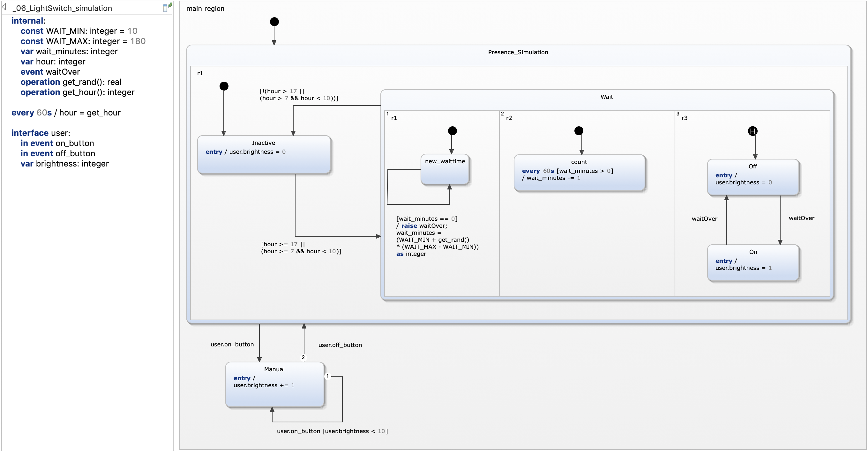868x451 pixels.
Task: Click the initial node above the Inactive state
Action: click(x=224, y=86)
